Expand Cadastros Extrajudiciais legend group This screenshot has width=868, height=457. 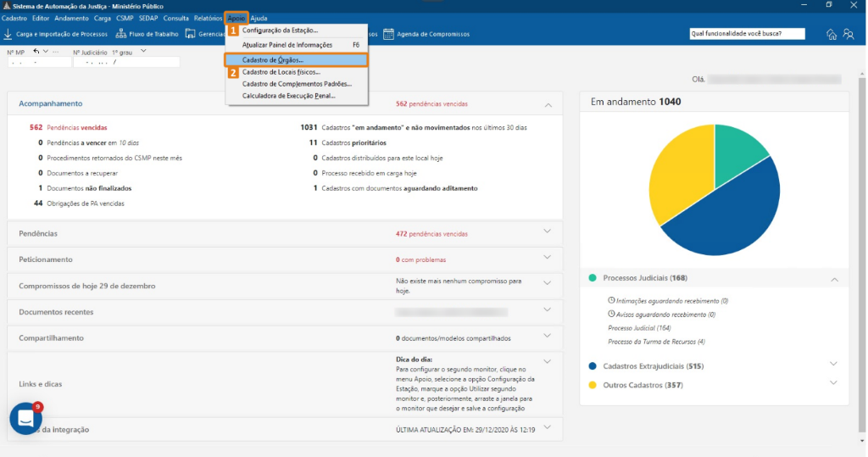(x=833, y=364)
